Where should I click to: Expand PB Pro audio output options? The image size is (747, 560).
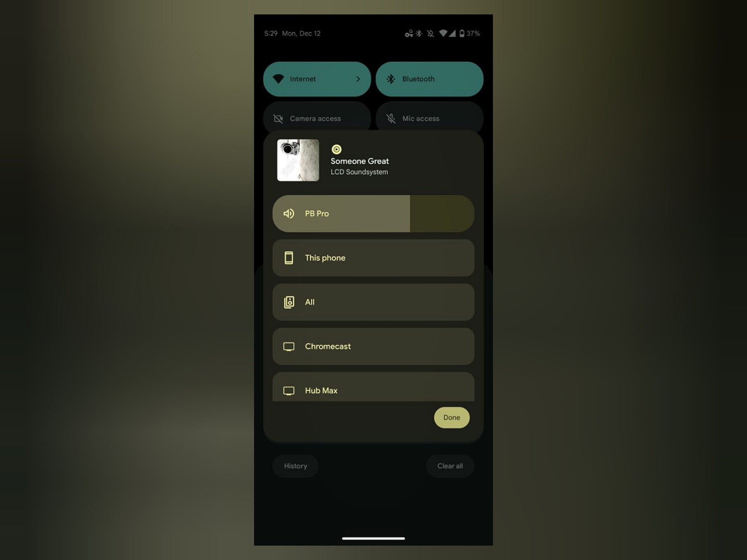(x=373, y=213)
